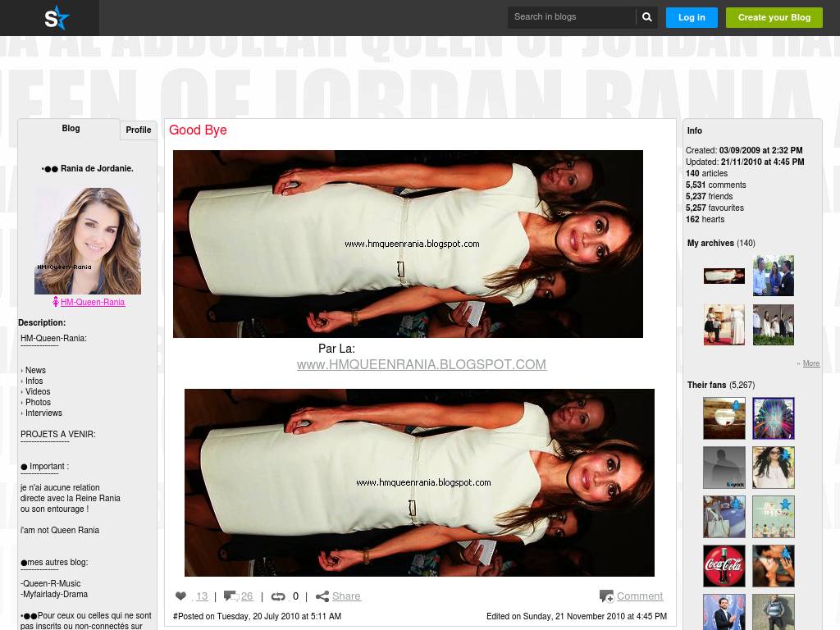The image size is (840, 630).
Task: Open archive thumbnail of outdoor ceremony
Action: [773, 325]
